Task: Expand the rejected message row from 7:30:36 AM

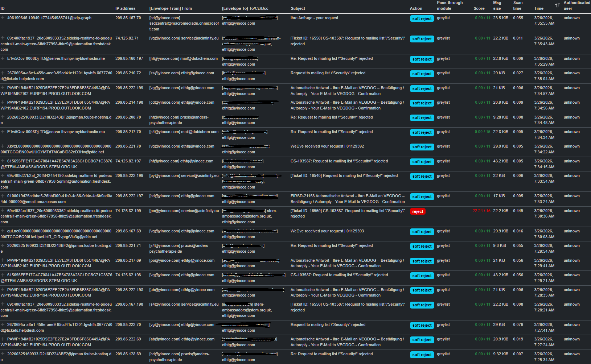Action: (x=3, y=211)
